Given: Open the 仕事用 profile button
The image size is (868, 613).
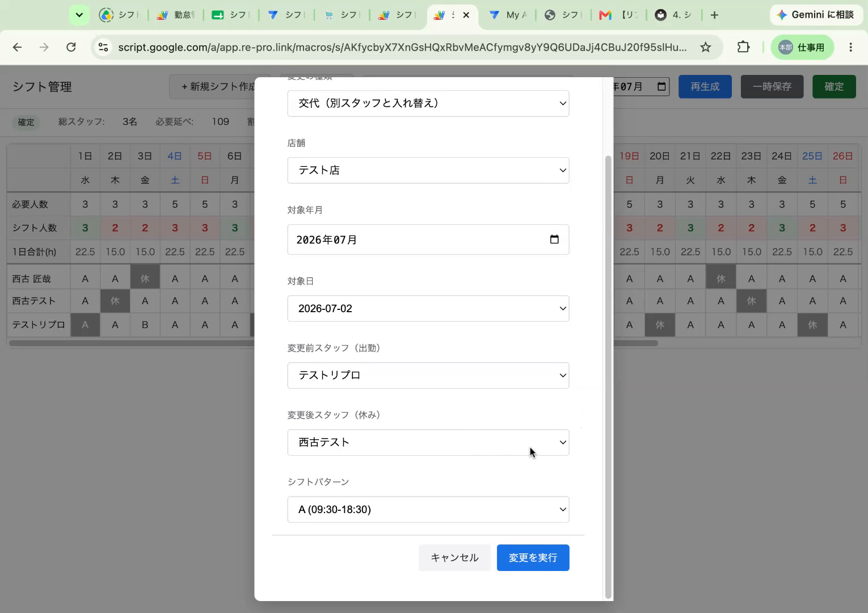Looking at the screenshot, I should (802, 48).
